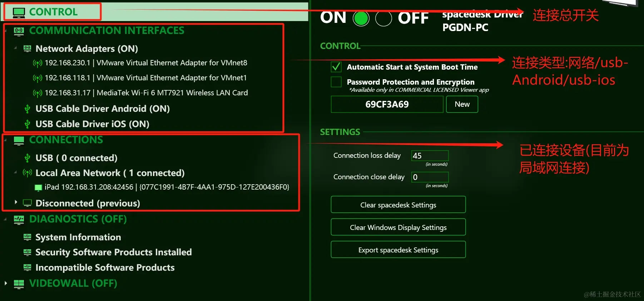
Task: Select VMware VMnet1 adapter 192.168.118.1
Action: tap(146, 78)
